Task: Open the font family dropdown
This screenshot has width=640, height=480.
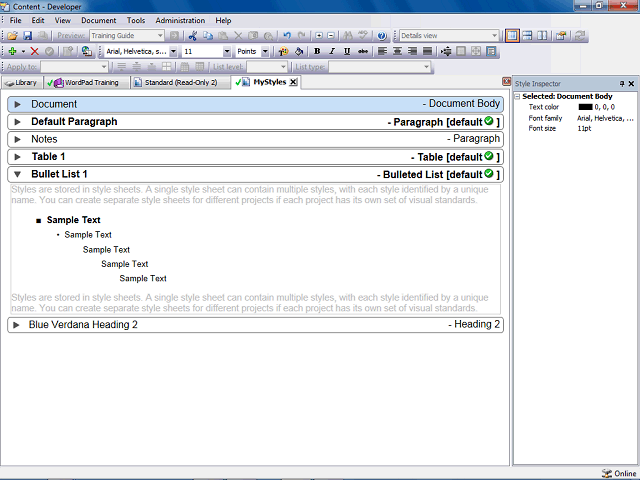Action: [173, 51]
